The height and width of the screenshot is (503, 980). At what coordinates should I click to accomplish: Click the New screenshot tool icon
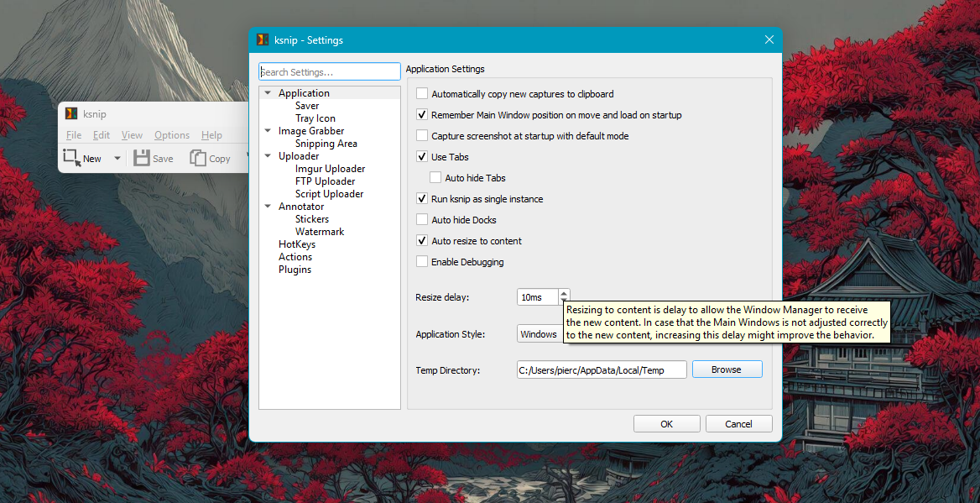[72, 157]
